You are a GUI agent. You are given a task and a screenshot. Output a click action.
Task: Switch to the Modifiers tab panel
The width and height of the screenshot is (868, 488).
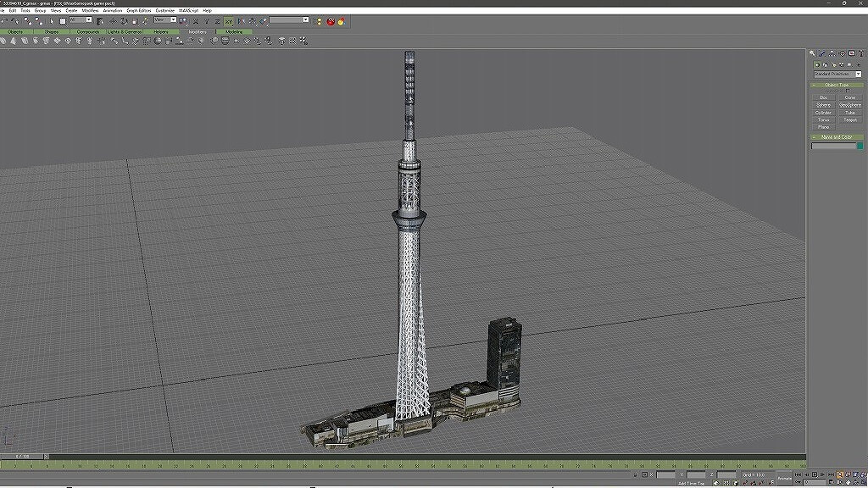197,32
